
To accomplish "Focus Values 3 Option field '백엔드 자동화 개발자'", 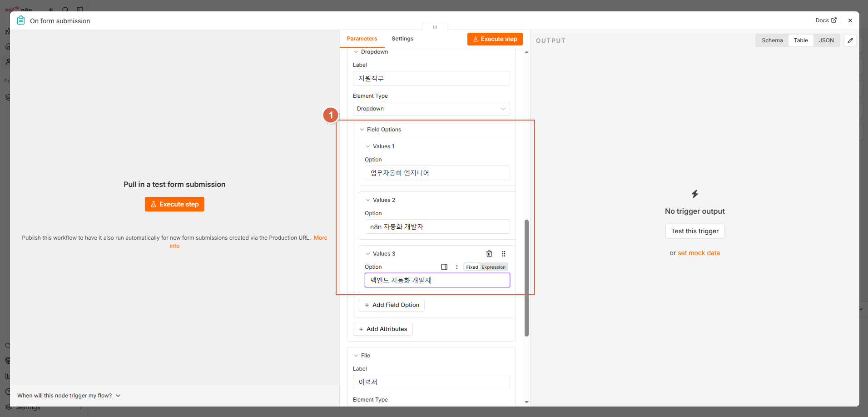I will click(437, 280).
